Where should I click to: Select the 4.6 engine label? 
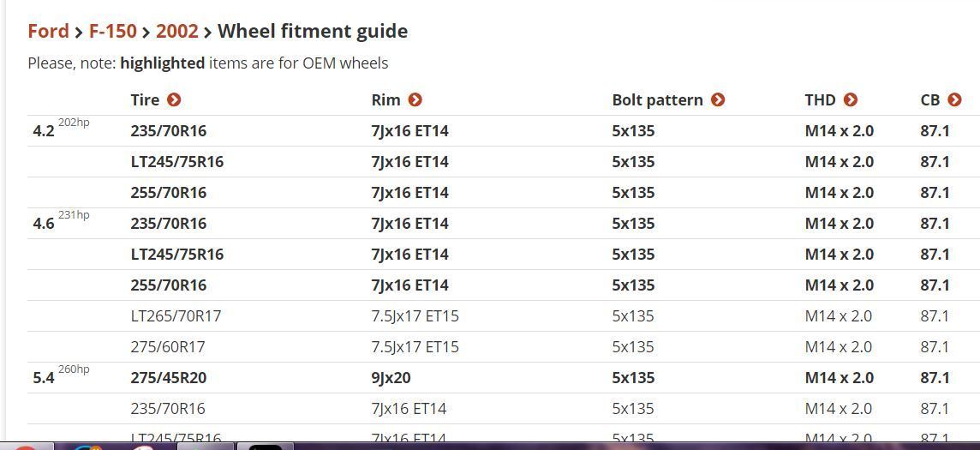coord(44,224)
